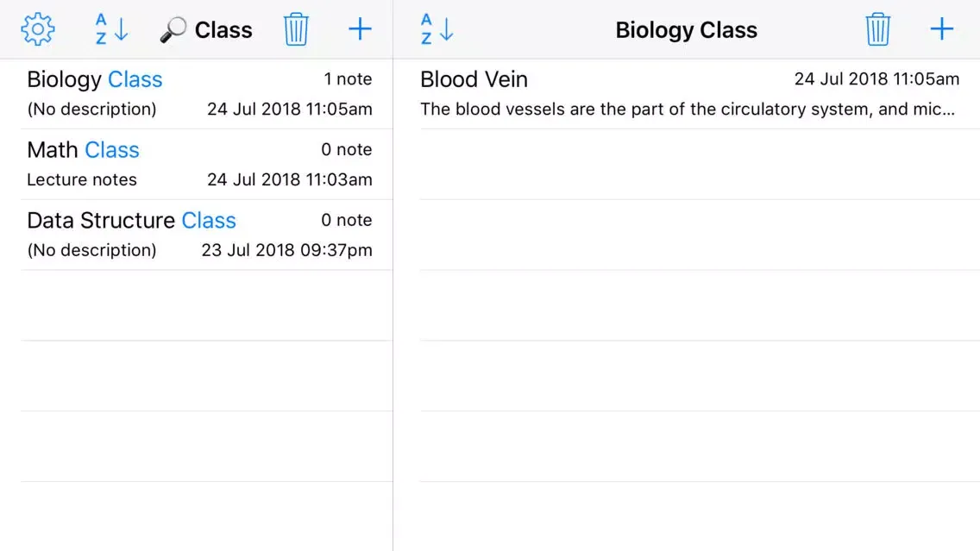Screen dimensions: 980x551
Task: Delete notebooks using left trash icon
Action: pyautogui.click(x=296, y=29)
